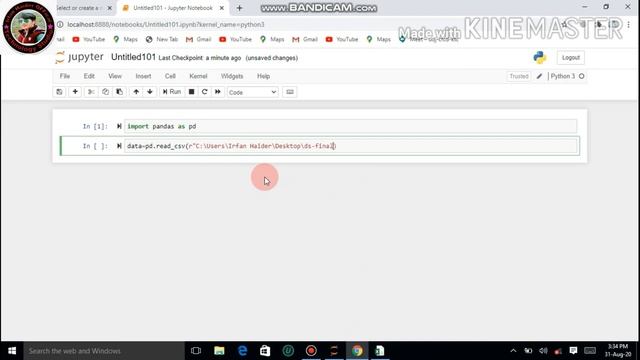Open Bandicam recorder taskbar icon
This screenshot has width=640, height=360.
click(311, 351)
